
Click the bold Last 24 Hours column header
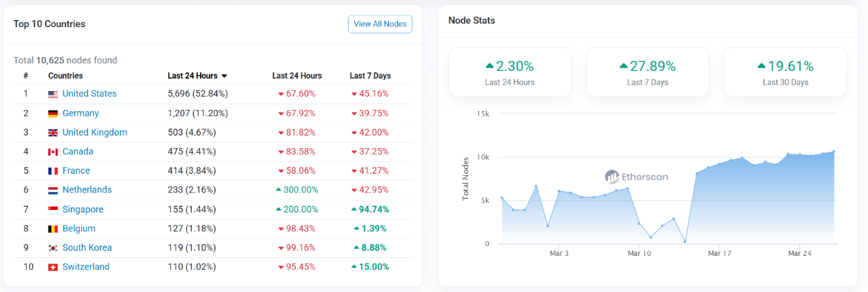point(192,76)
